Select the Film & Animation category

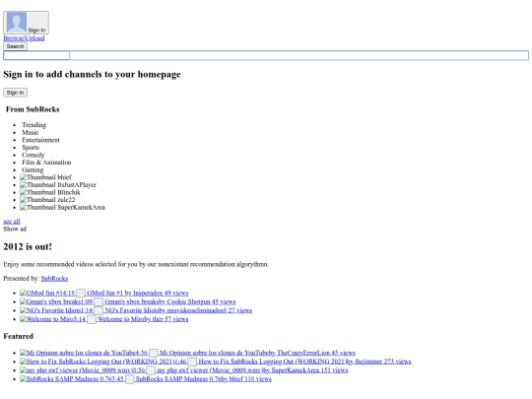[46, 163]
